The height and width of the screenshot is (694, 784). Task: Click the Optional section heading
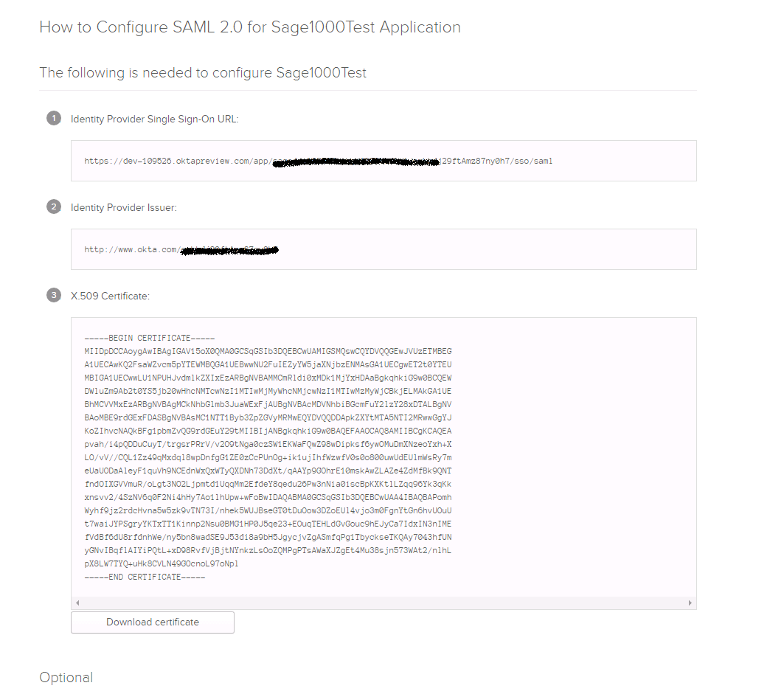[x=66, y=678]
